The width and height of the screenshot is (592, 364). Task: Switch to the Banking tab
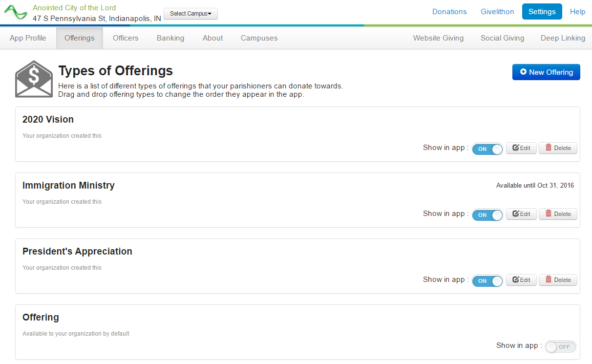[170, 38]
